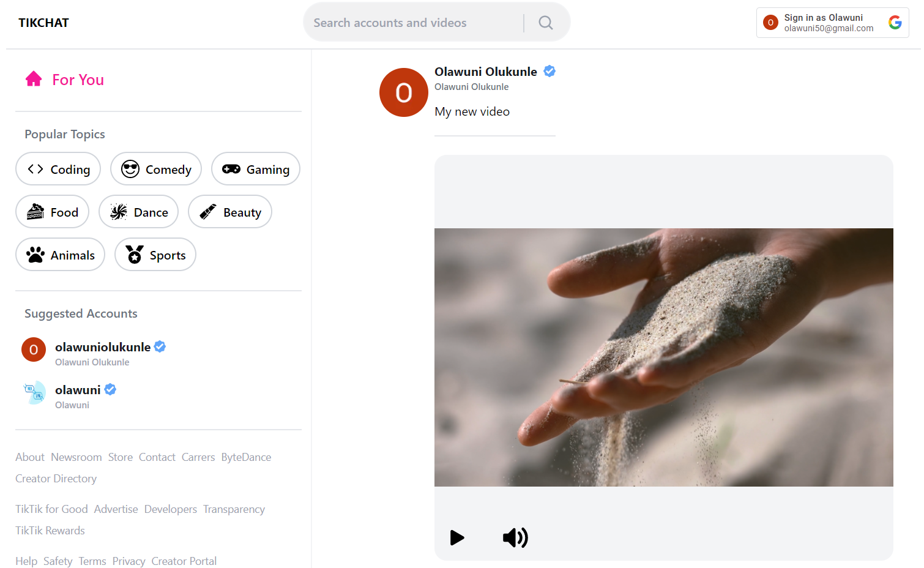Click the search magnifier icon
924x568 pixels.
(x=546, y=23)
